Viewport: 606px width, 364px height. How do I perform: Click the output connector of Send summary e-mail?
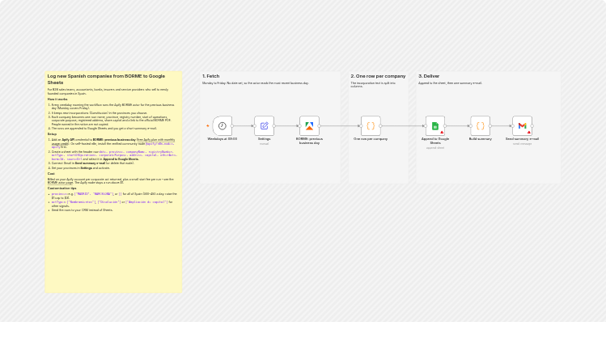(532, 126)
